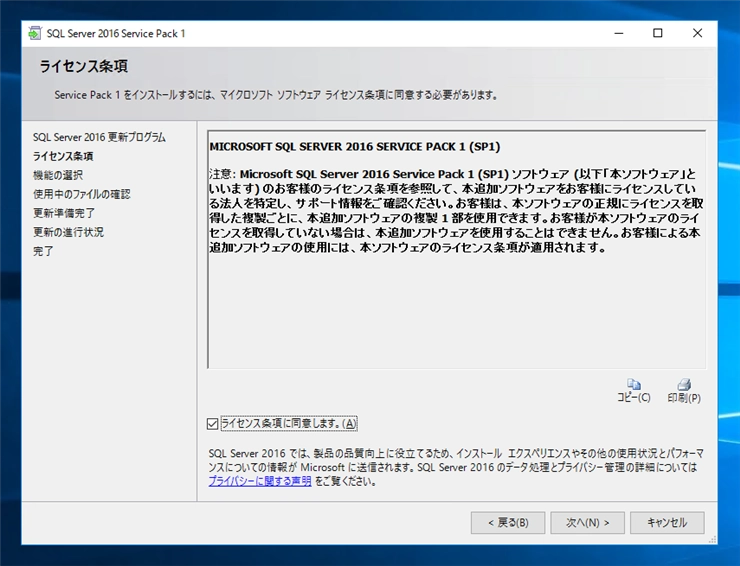Select SQL Server 2016 更新プログラム step
Screen dimensions: 740x566
tap(99, 137)
